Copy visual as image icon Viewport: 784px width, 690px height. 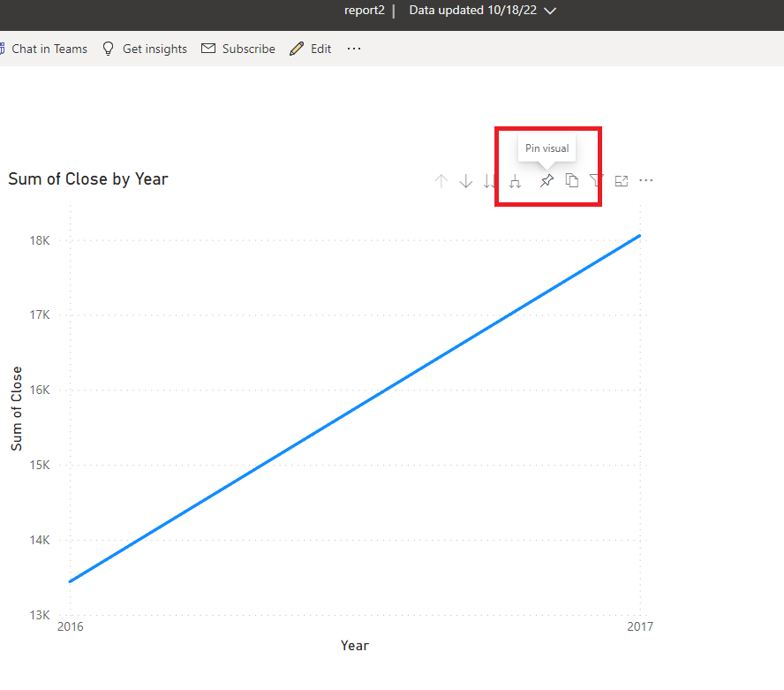[x=572, y=180]
